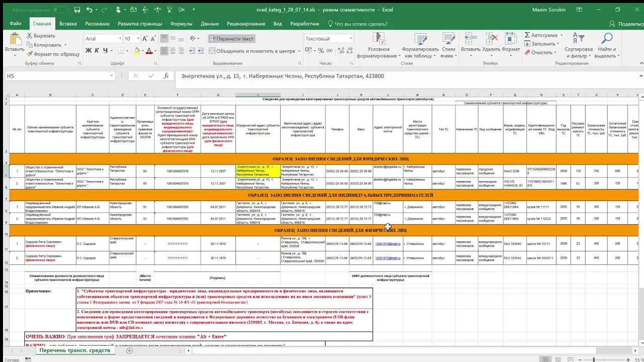The width and height of the screenshot is (644, 362).
Task: Toggle italic К formatting
Action: tap(97, 50)
